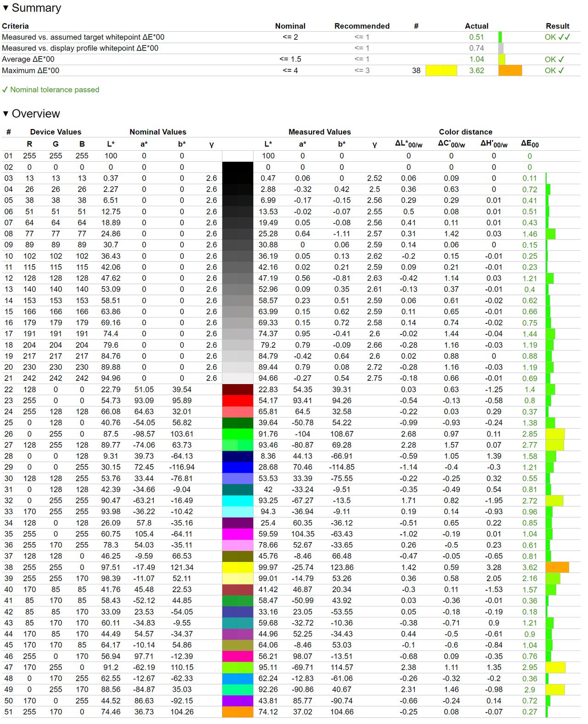Screen dimensions: 588x724
Task: Select the pure green swatch in row 26
Action: click(237, 434)
